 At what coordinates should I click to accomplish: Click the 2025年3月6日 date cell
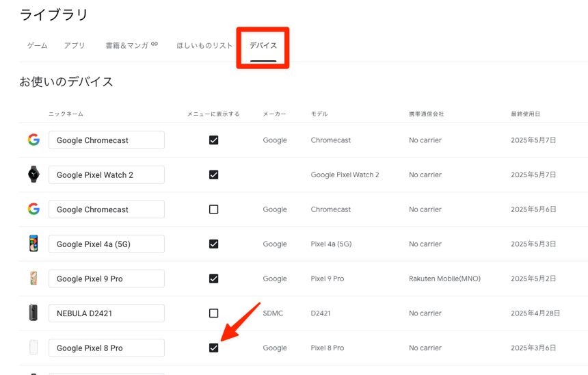(533, 348)
